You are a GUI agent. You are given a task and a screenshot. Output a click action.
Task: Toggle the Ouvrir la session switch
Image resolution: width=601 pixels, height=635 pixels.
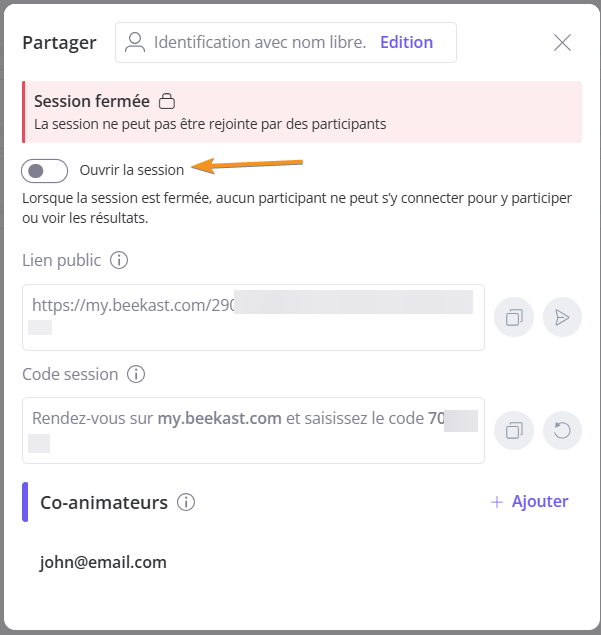pyautogui.click(x=45, y=171)
